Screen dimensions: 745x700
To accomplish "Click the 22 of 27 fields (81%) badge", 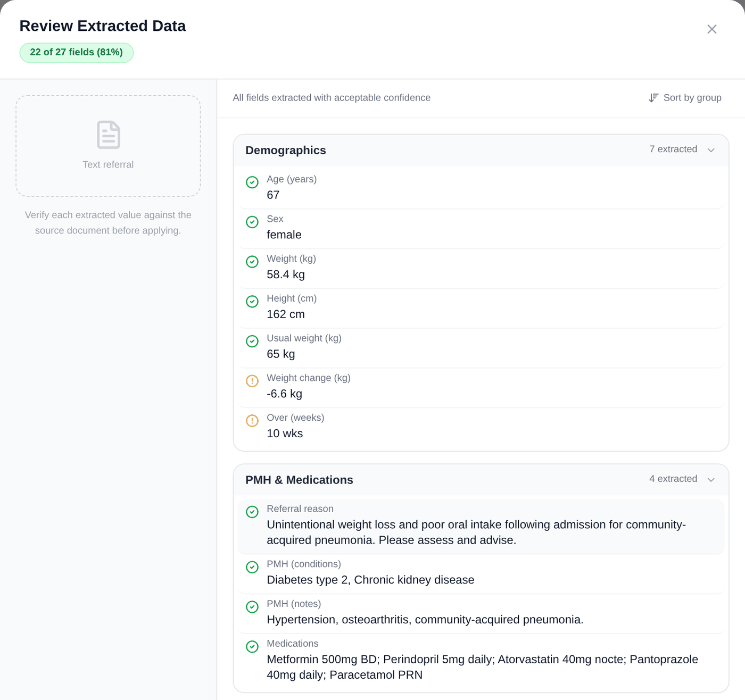I will 77,52.
